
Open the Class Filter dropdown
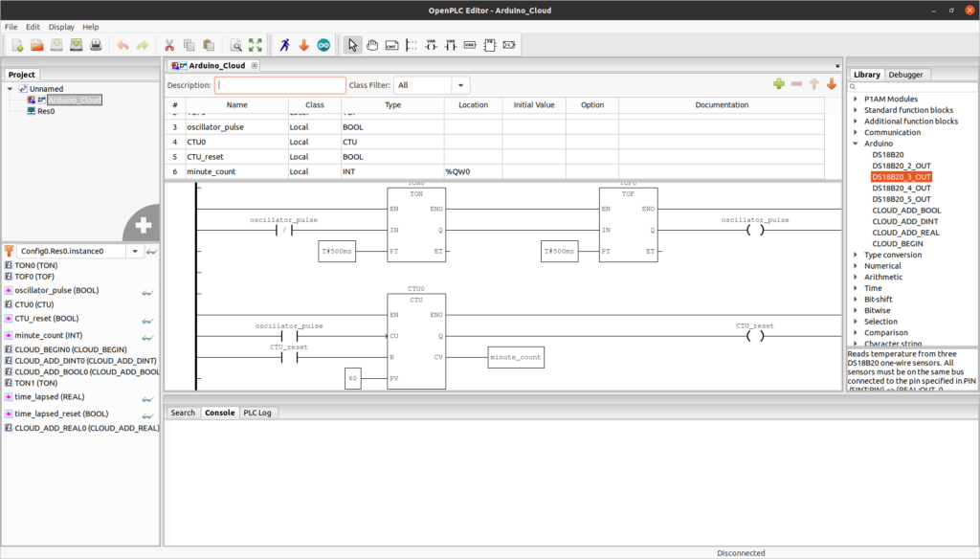point(460,84)
